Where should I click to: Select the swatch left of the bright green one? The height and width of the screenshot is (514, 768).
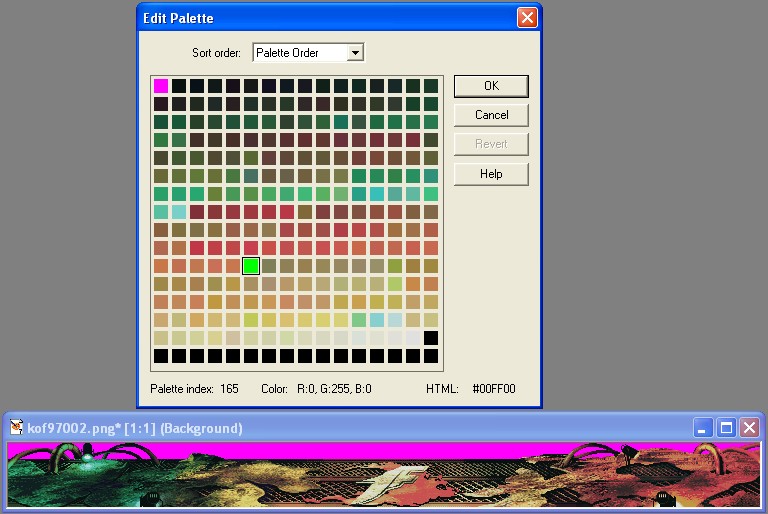click(233, 266)
